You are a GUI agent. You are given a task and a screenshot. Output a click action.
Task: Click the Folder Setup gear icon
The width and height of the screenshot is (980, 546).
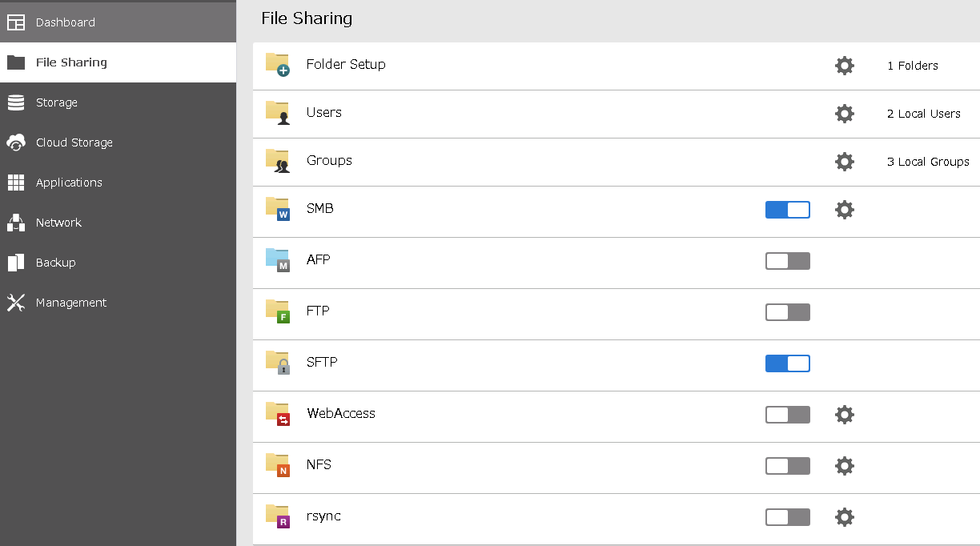coord(844,66)
